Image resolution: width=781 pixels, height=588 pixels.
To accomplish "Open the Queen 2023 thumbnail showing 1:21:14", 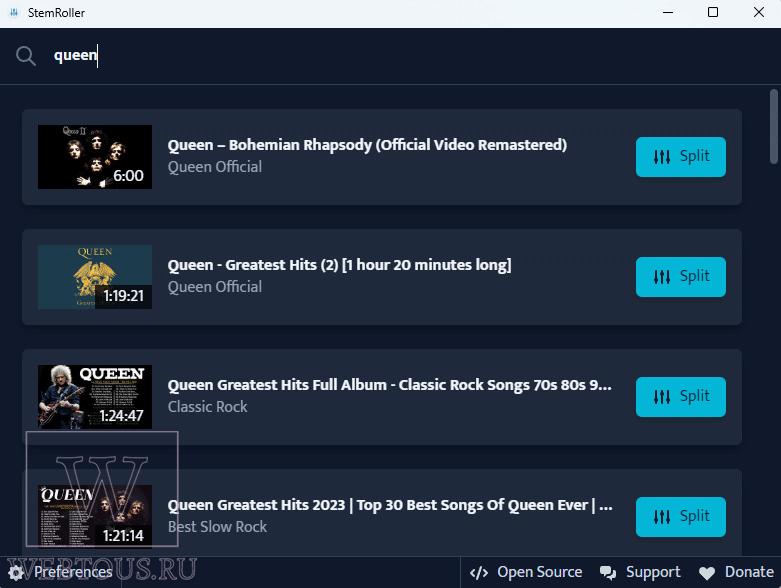I will (x=95, y=517).
